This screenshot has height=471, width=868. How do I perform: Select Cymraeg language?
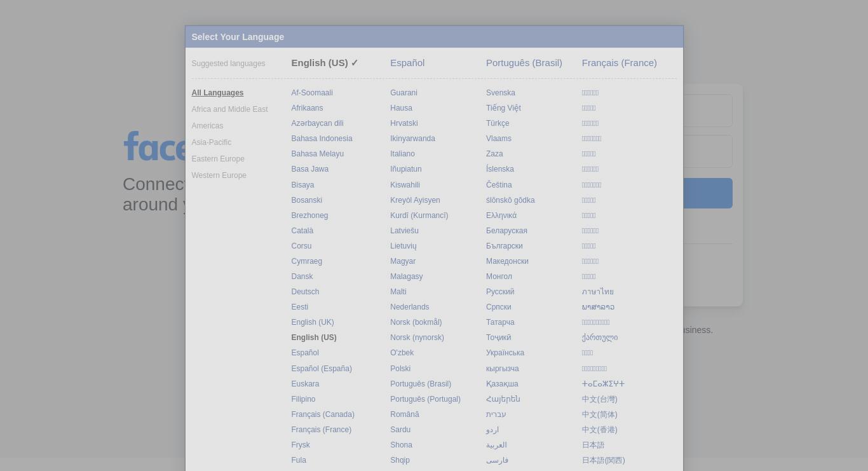click(306, 261)
